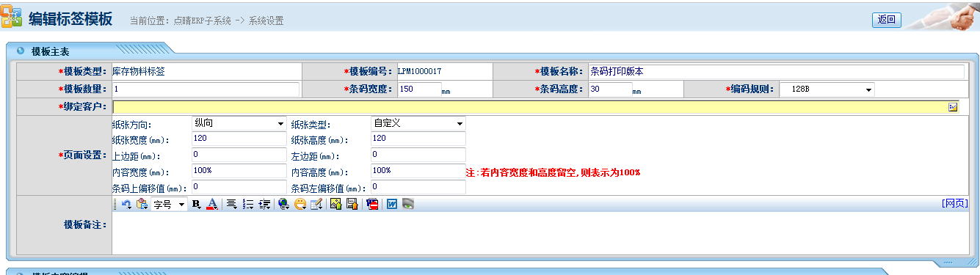Click the undo icon in remarks editor
The height and width of the screenshot is (275, 980).
point(126,204)
